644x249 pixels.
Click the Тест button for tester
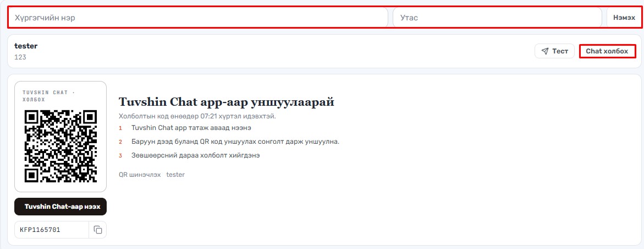(x=554, y=51)
